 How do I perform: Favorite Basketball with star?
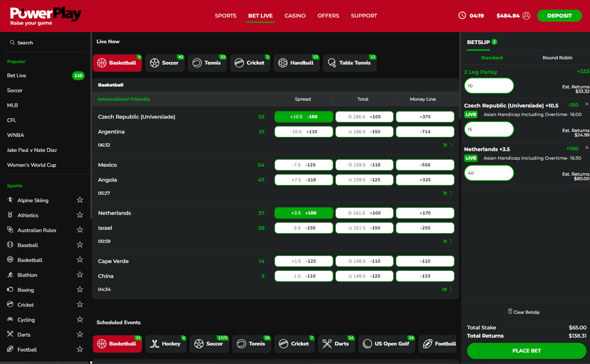coord(80,260)
